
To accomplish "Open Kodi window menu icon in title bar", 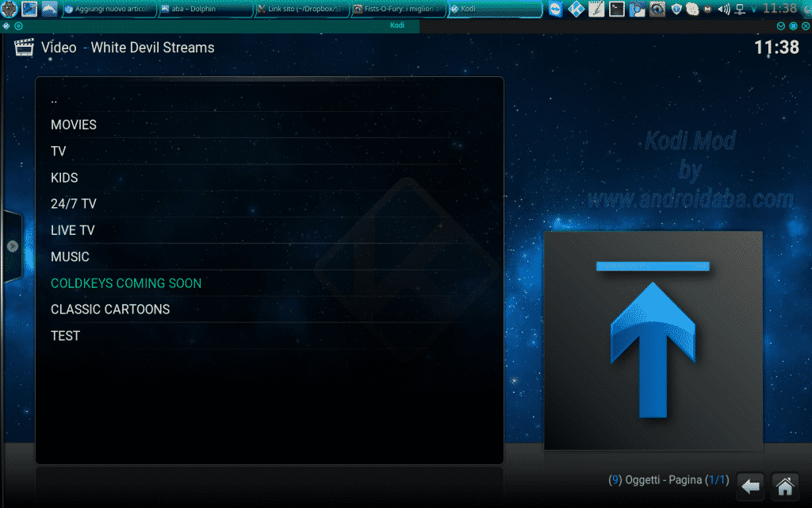I will coord(6,25).
